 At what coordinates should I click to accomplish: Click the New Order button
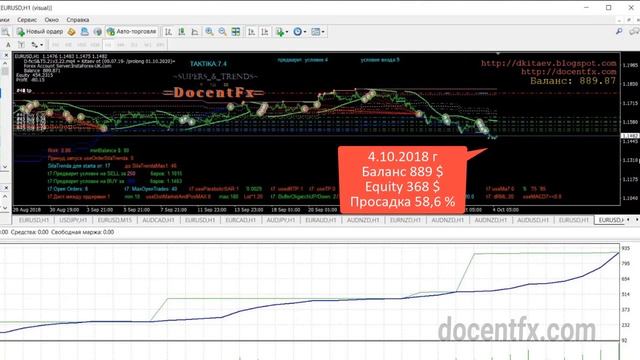click(40, 31)
